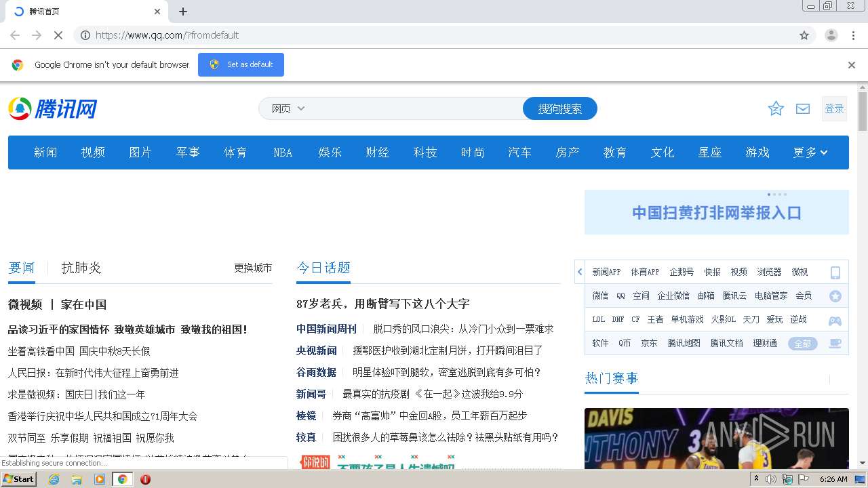This screenshot has width=868, height=488.
Task: Click the software cup icon in app panel
Action: pyautogui.click(x=835, y=344)
